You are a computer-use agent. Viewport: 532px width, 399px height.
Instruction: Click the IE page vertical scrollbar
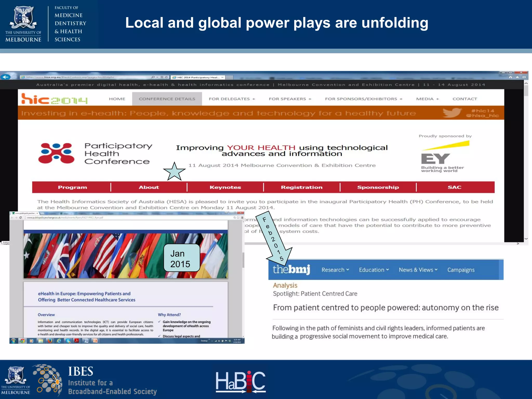pos(526,161)
